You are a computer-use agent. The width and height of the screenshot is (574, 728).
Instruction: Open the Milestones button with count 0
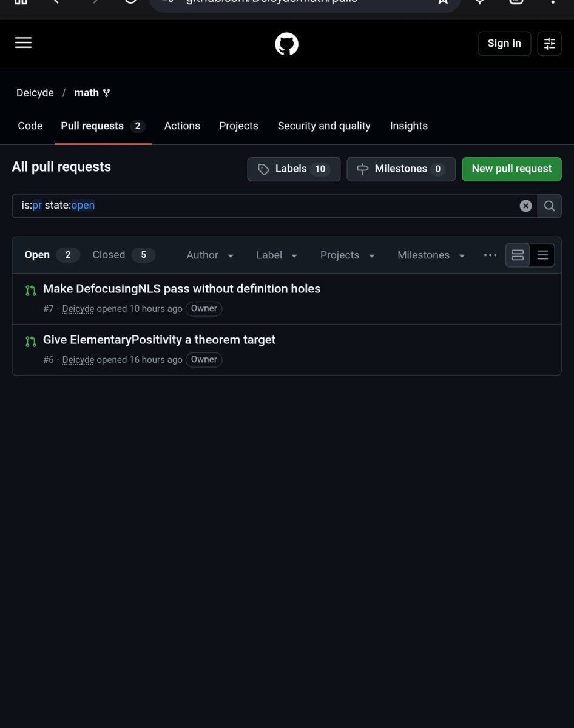(x=401, y=169)
